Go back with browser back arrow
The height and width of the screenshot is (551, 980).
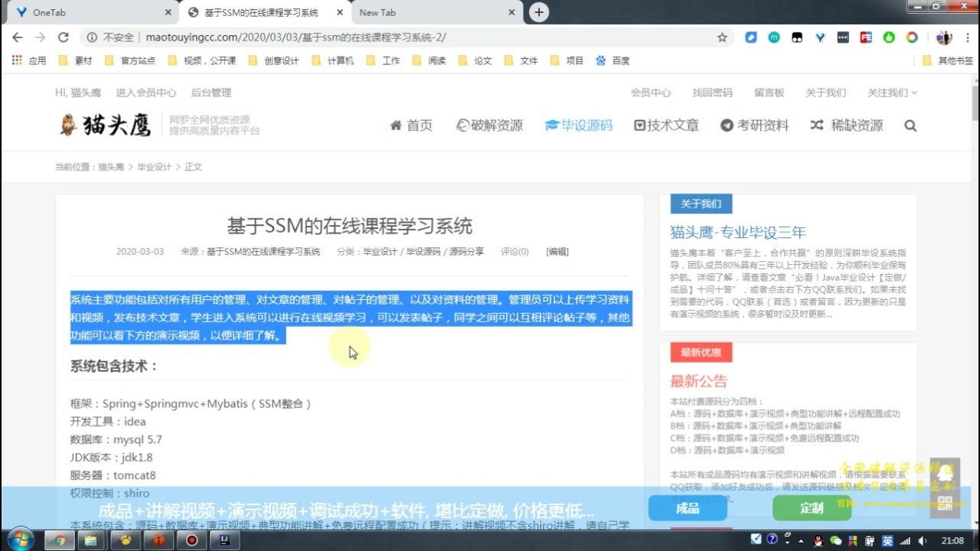[17, 37]
